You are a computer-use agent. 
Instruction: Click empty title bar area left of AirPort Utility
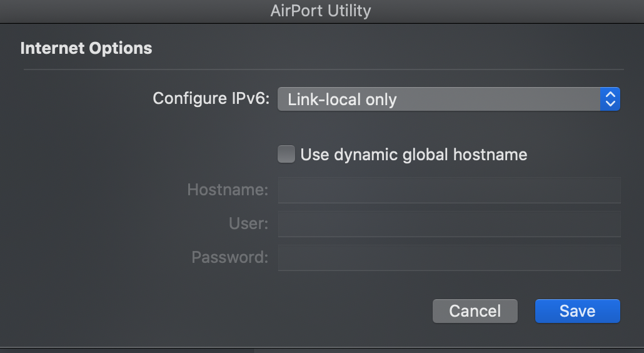click(125, 11)
